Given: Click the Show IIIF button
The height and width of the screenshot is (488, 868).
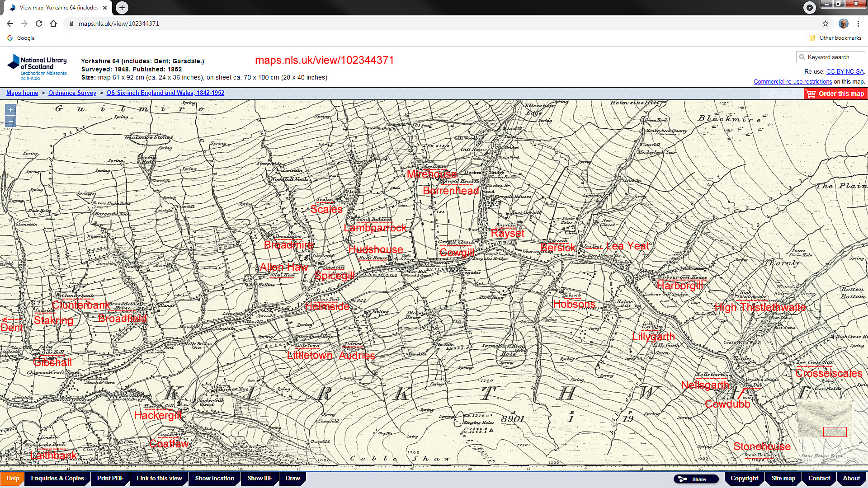Looking at the screenshot, I should 259,479.
